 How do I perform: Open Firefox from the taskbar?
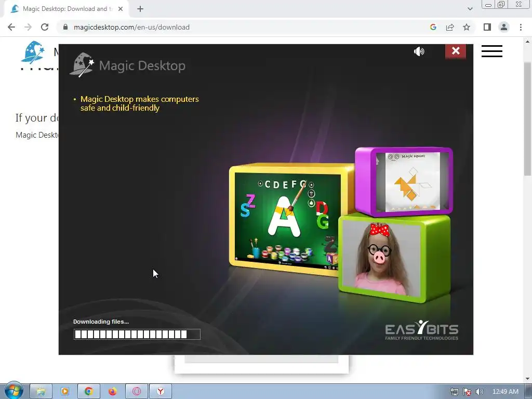click(x=113, y=392)
